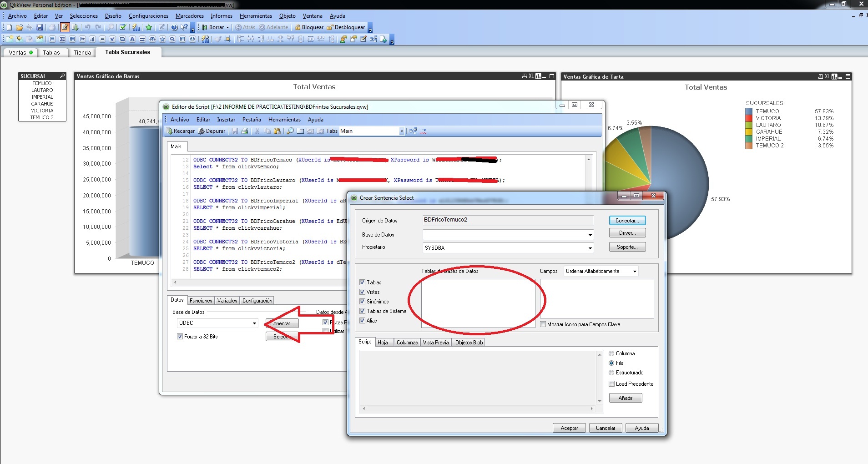The height and width of the screenshot is (464, 868).
Task: Open the Table Viewer icon in script editor
Action: (413, 131)
